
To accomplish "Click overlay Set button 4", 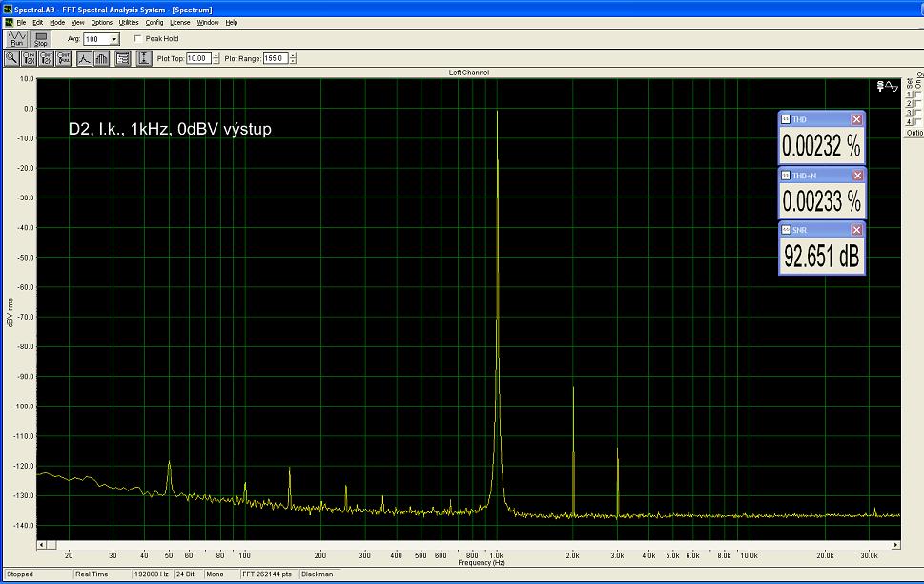I will click(x=910, y=121).
